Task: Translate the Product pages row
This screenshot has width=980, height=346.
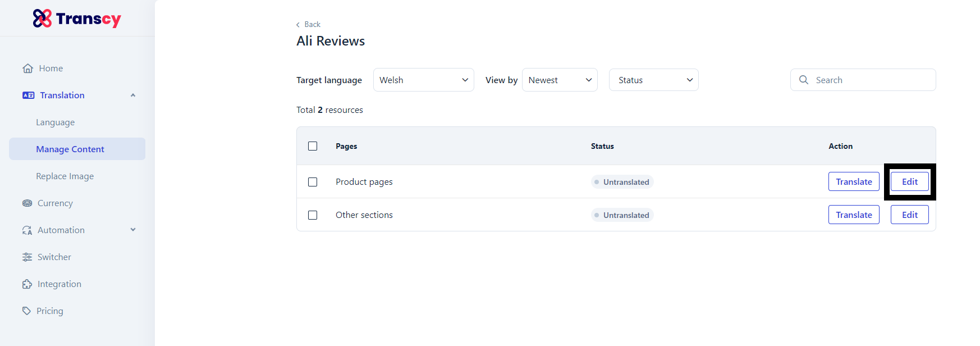Action: [854, 181]
